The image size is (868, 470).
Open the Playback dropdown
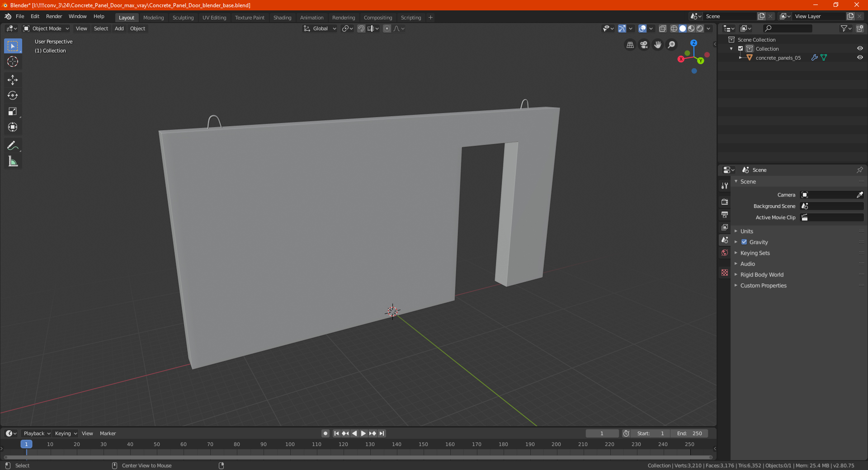(37, 433)
